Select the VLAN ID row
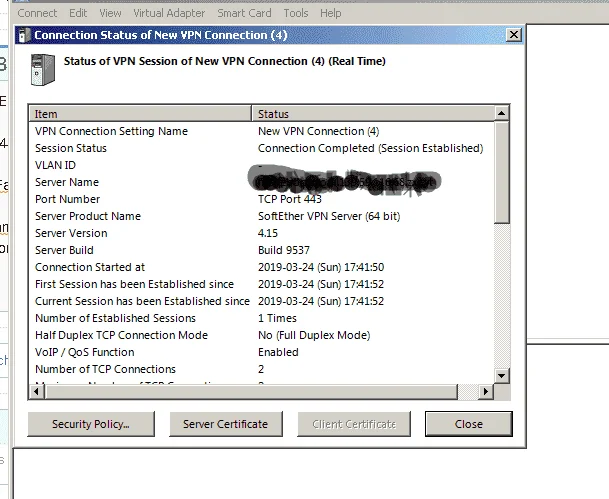 [x=261, y=165]
